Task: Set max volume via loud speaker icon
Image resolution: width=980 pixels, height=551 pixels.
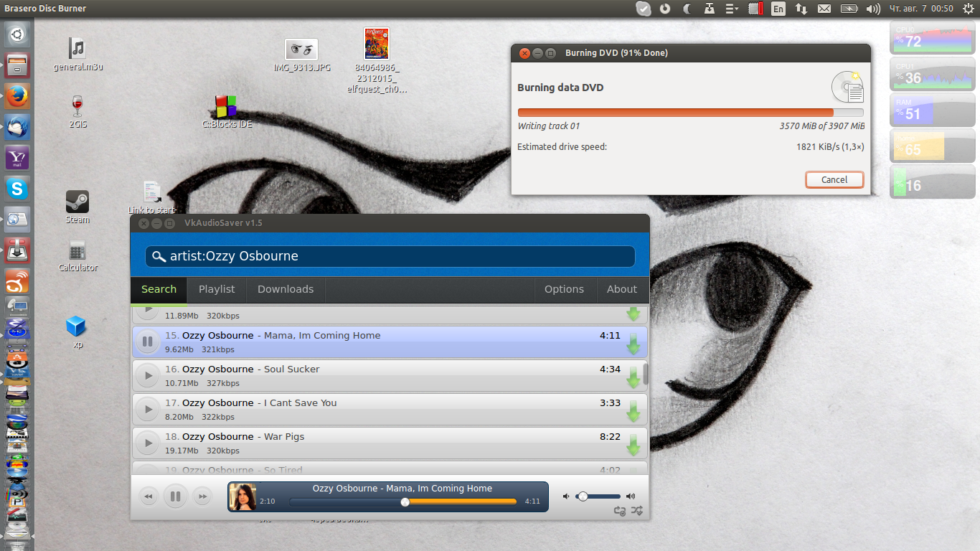Action: point(630,496)
